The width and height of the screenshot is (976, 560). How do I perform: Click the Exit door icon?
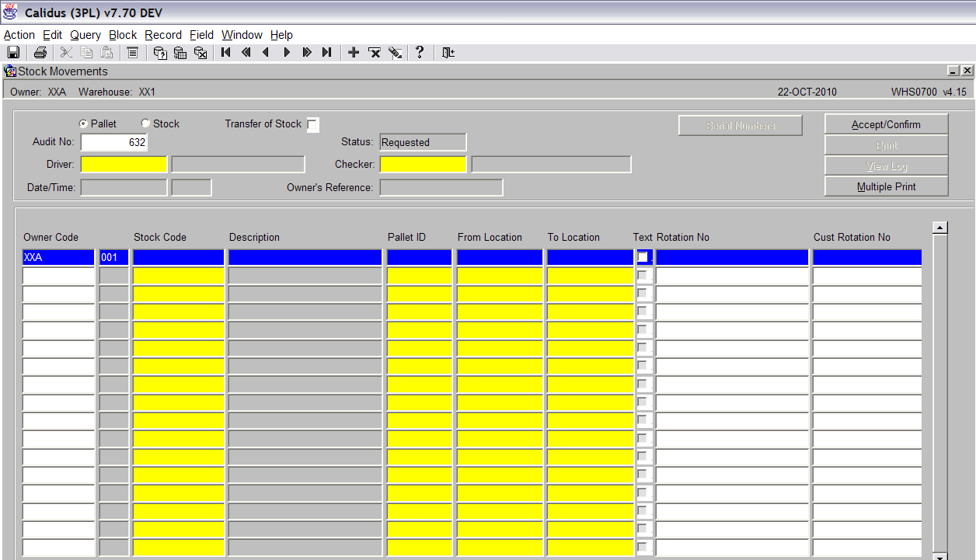448,53
